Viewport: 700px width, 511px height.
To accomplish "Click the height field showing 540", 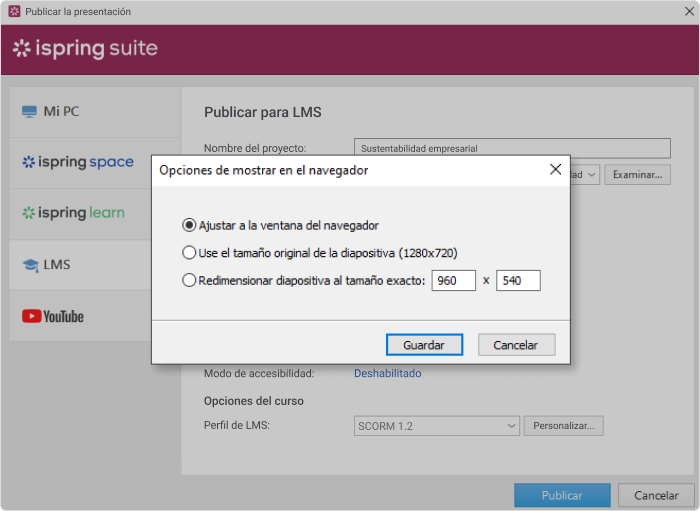I will pyautogui.click(x=518, y=280).
